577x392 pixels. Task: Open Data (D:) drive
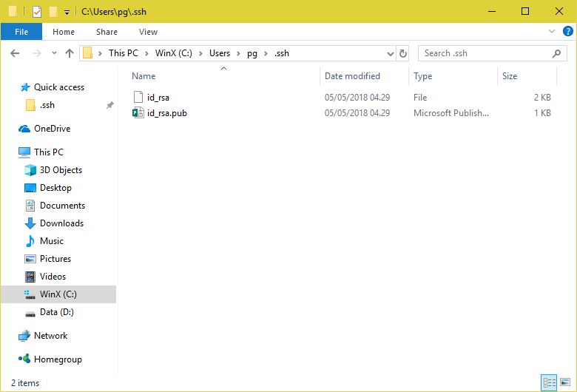pyautogui.click(x=57, y=312)
